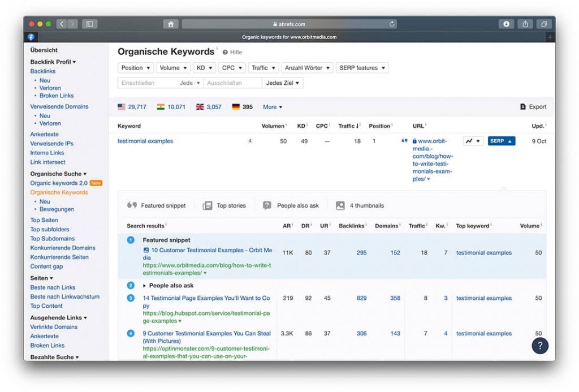The width and height of the screenshot is (579, 392).
Task: Click the Top stories newspaper icon
Action: (x=208, y=205)
